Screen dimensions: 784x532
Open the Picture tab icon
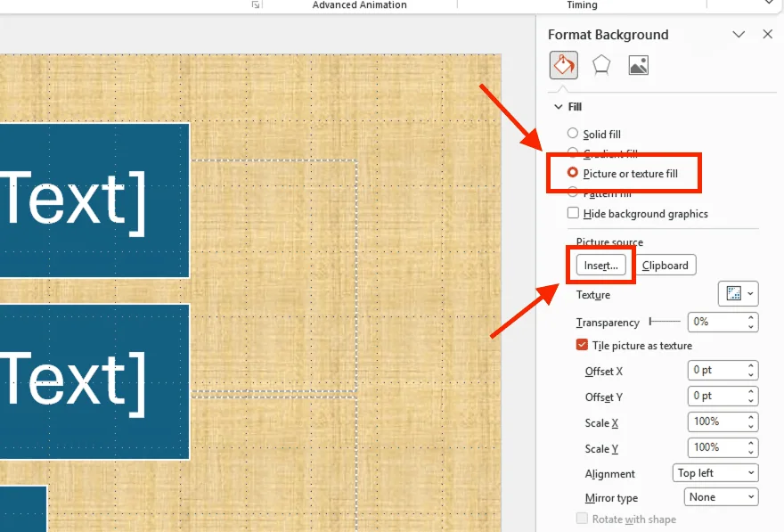(x=639, y=66)
